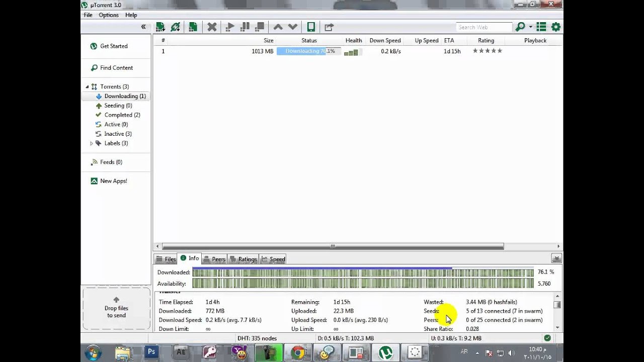Sort by the Size column header

tap(269, 40)
